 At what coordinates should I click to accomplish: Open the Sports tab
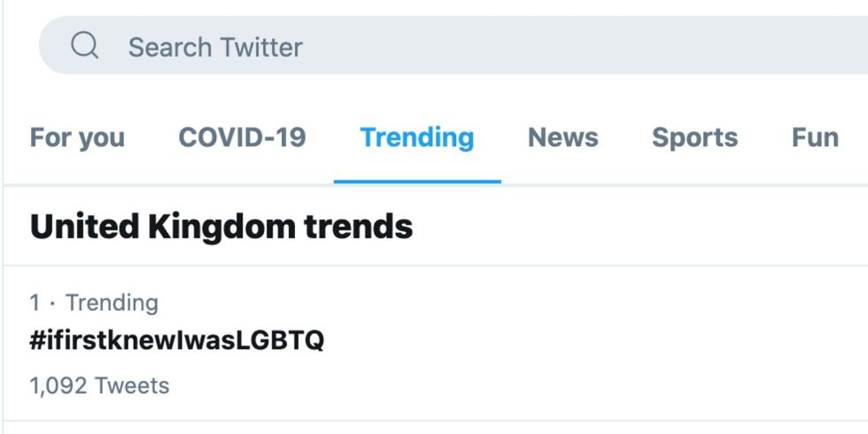coord(694,138)
